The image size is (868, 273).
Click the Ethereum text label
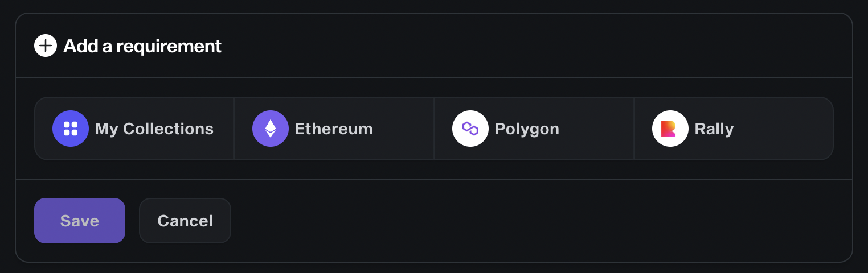pos(334,129)
